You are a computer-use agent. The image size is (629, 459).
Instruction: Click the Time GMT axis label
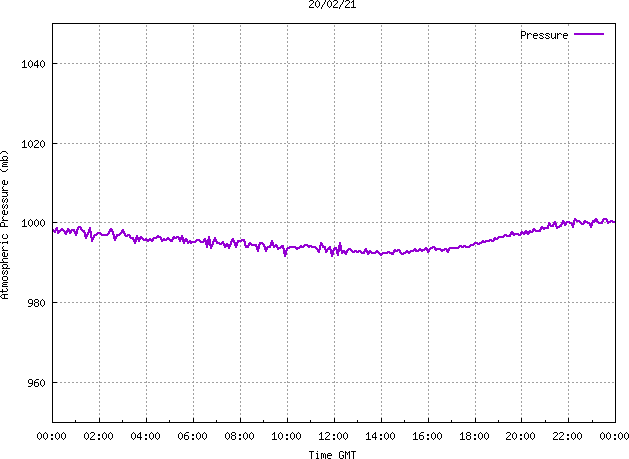pos(332,455)
